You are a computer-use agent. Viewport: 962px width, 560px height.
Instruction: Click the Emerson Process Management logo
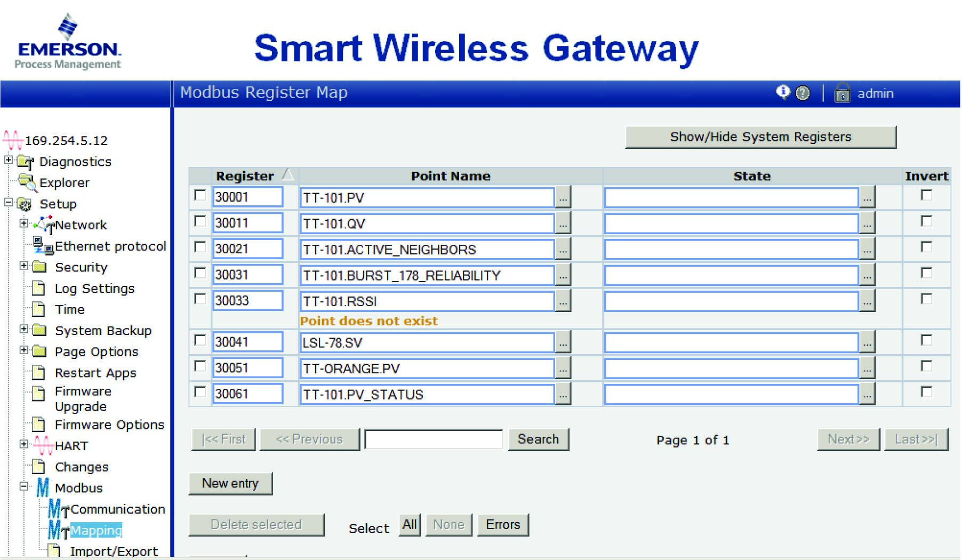coord(68,42)
